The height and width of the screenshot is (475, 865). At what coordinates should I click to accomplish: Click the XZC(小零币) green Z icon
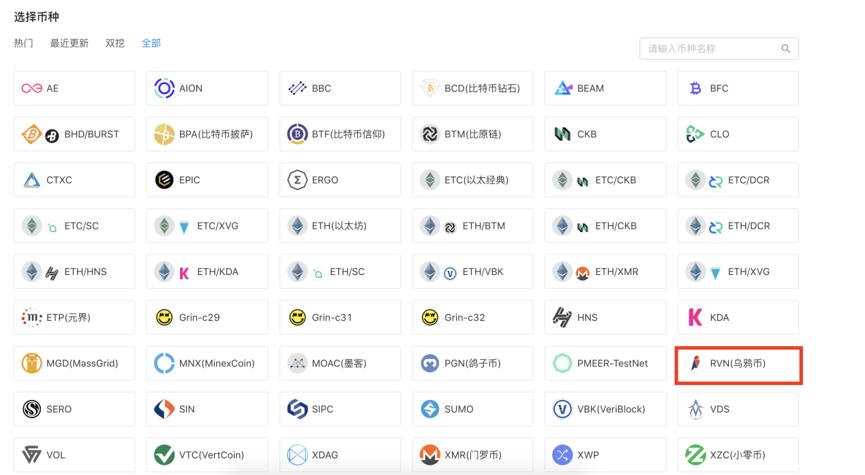[x=696, y=455]
